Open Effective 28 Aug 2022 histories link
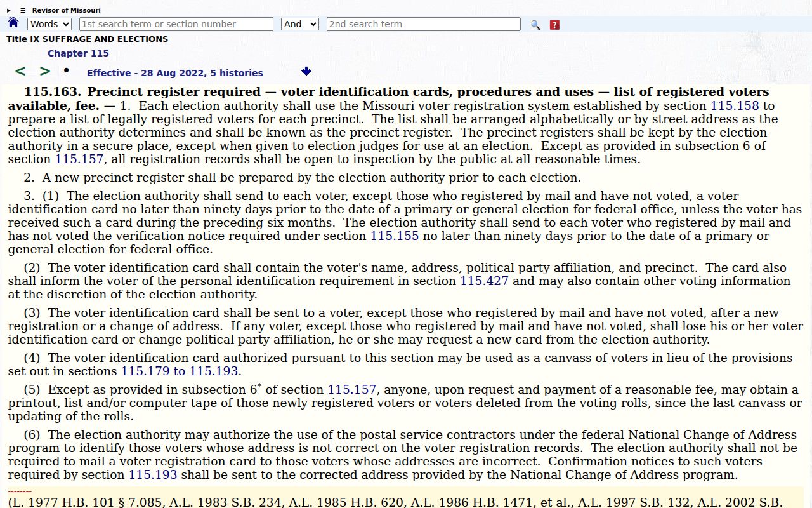Screen dimensions: 812x508 pyautogui.click(x=175, y=73)
